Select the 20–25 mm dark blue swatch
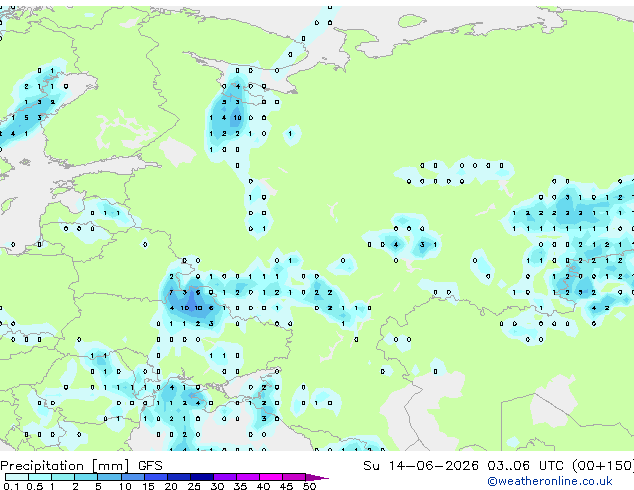The height and width of the screenshot is (490, 634). coord(178,477)
